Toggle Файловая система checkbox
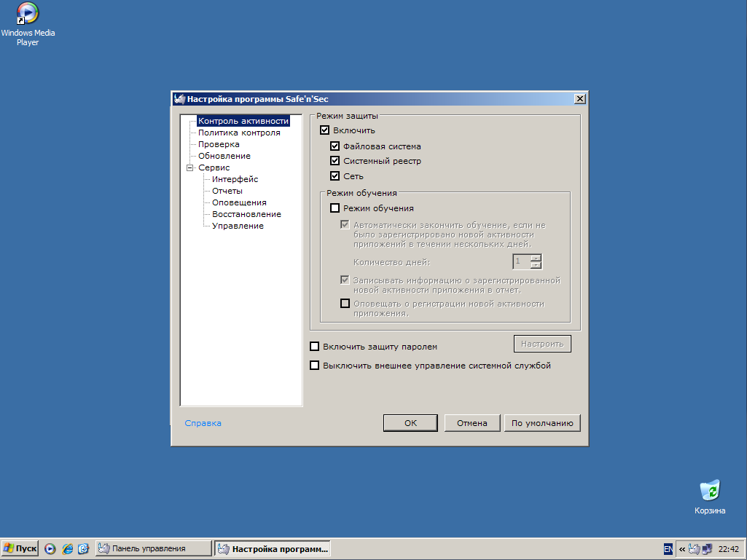This screenshot has height=560, width=747. pyautogui.click(x=335, y=146)
